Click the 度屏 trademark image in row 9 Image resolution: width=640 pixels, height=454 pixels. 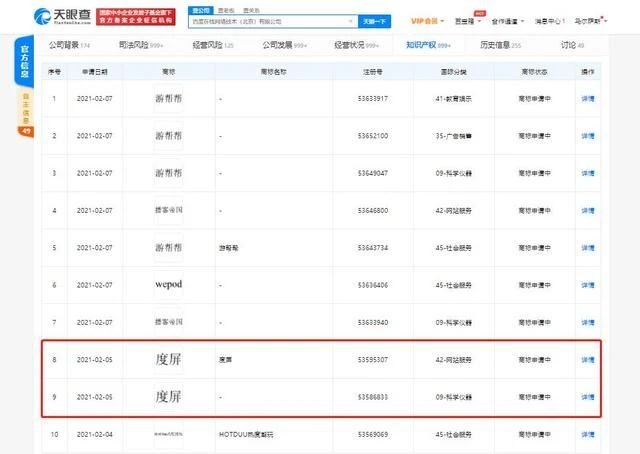click(x=169, y=396)
